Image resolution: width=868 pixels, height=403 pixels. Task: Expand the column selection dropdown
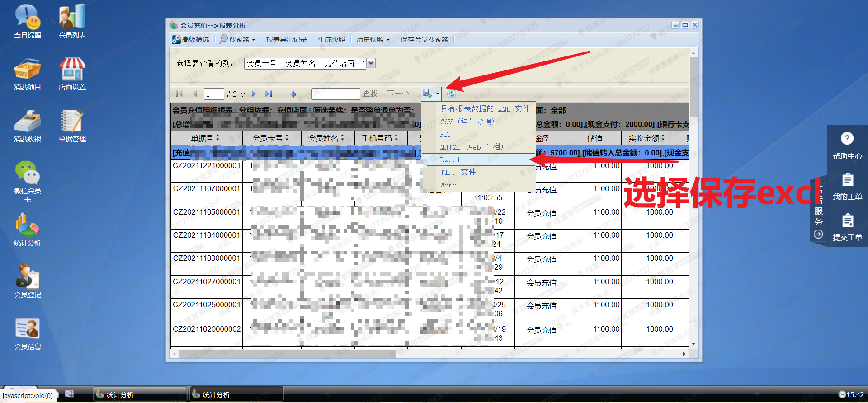pyautogui.click(x=371, y=63)
